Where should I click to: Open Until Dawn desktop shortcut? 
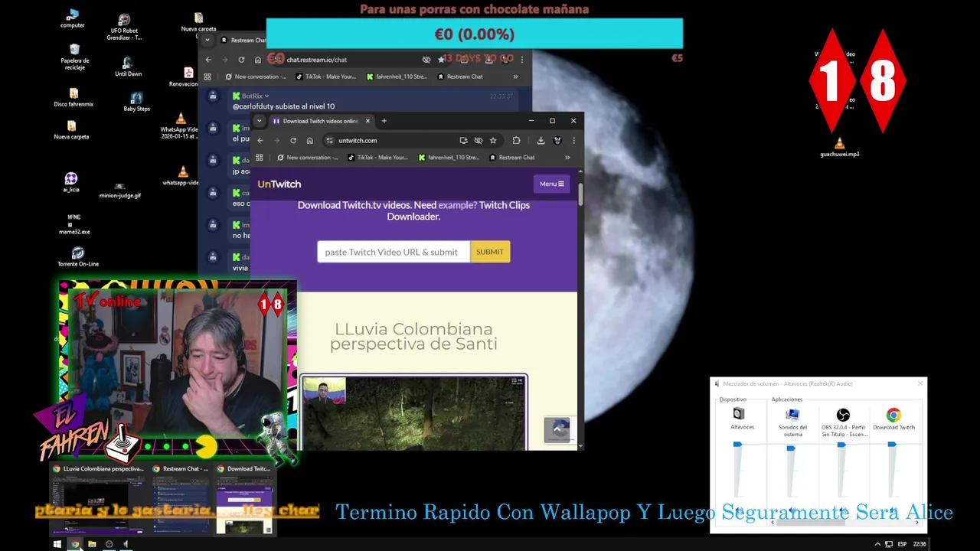coord(128,67)
